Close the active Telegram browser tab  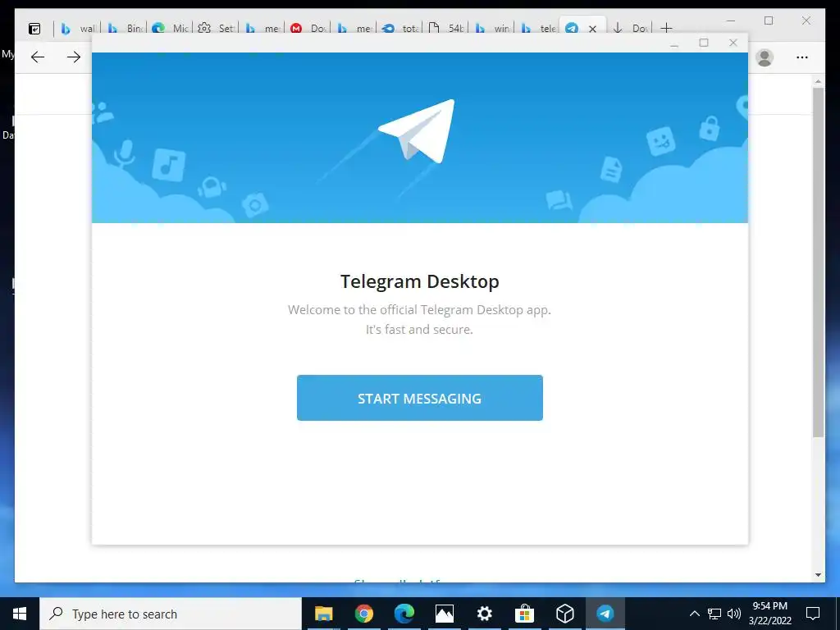[x=592, y=29]
